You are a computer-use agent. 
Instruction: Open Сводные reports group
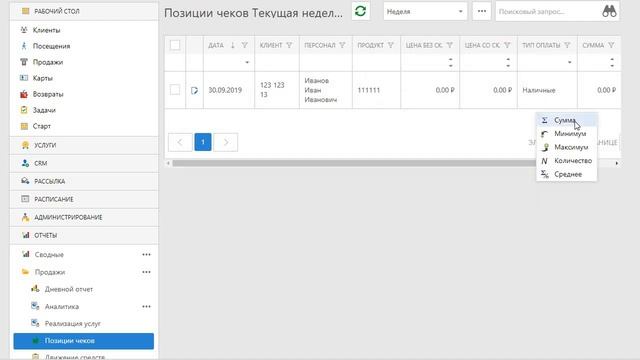coord(49,254)
